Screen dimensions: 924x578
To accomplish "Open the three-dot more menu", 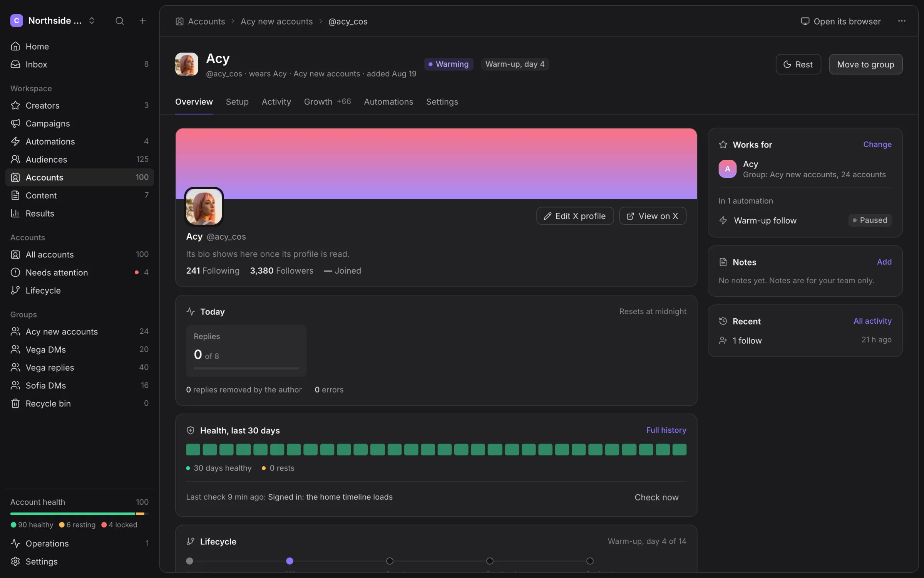I will point(901,21).
